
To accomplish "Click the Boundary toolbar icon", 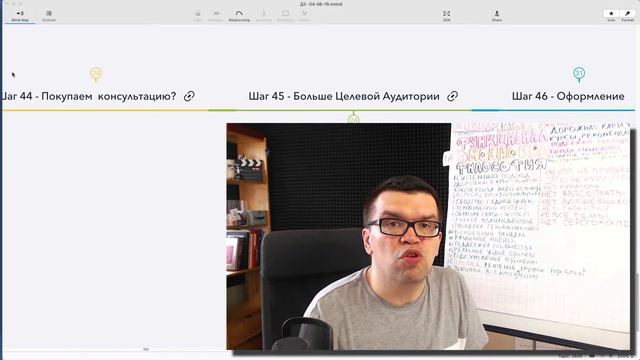I will pyautogui.click(x=285, y=16).
